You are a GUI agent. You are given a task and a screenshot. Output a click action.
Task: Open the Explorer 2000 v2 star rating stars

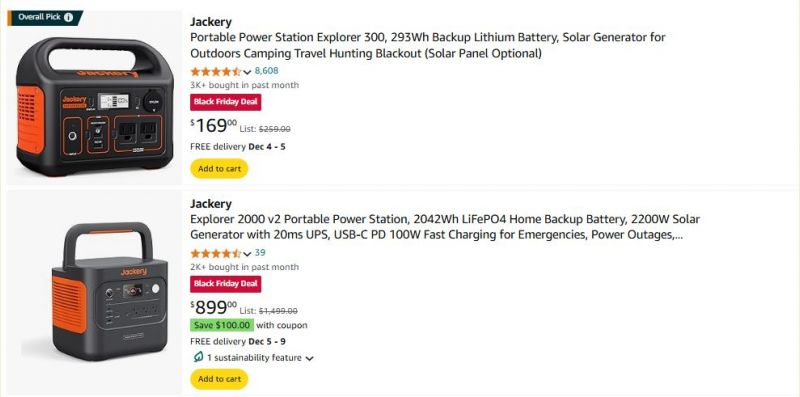(x=215, y=254)
